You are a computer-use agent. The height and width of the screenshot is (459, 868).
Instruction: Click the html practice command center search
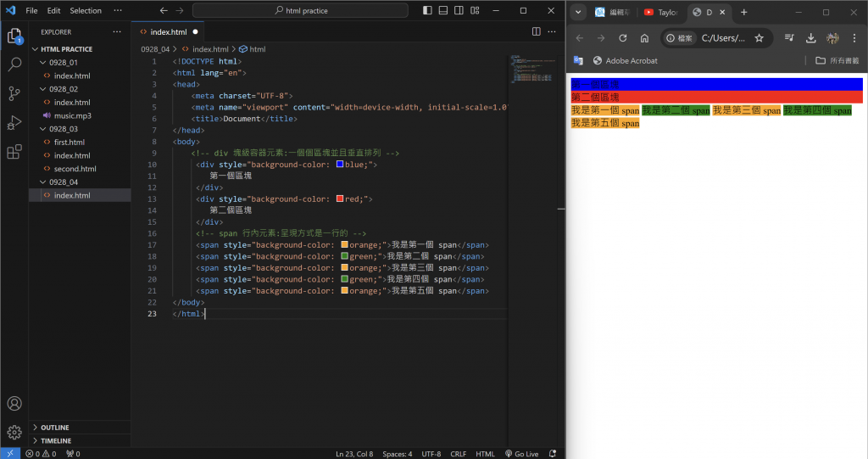coord(300,10)
